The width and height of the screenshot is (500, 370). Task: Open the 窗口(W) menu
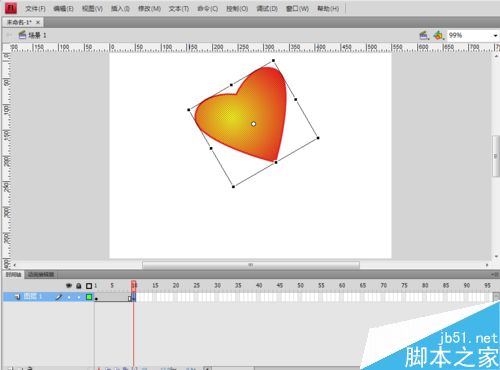click(x=297, y=9)
